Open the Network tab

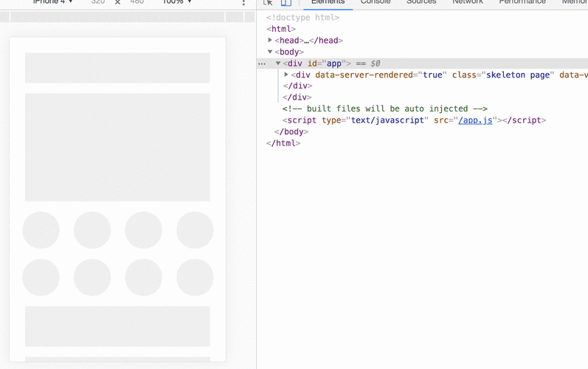(468, 3)
